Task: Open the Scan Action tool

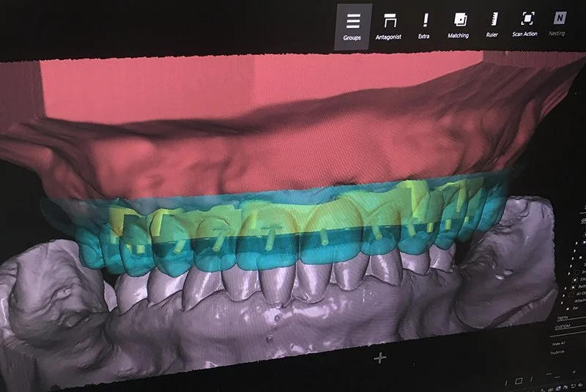Action: (x=525, y=24)
